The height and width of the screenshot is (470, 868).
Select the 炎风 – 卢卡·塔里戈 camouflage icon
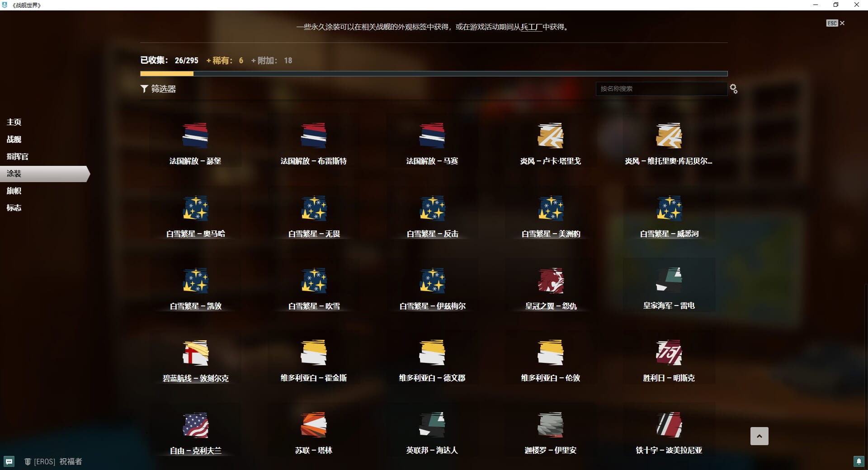coord(550,136)
